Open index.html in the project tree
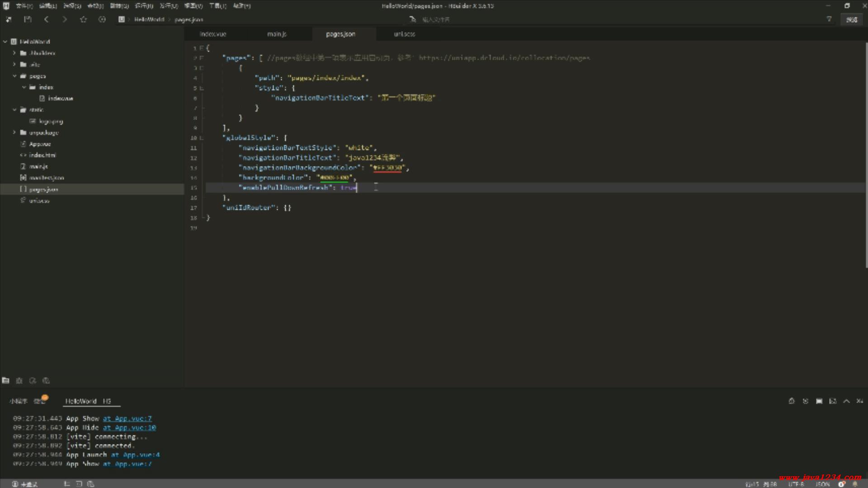The width and height of the screenshot is (868, 488). [x=42, y=155]
